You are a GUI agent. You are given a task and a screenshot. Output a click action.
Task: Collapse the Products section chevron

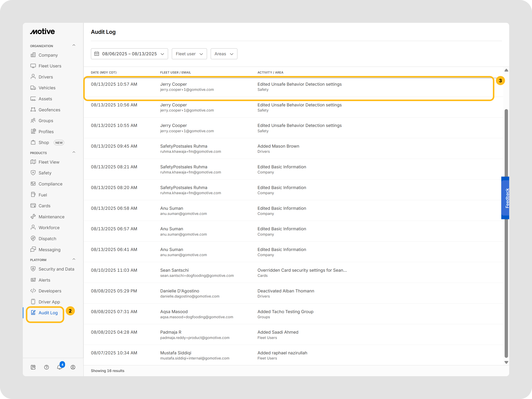click(74, 152)
